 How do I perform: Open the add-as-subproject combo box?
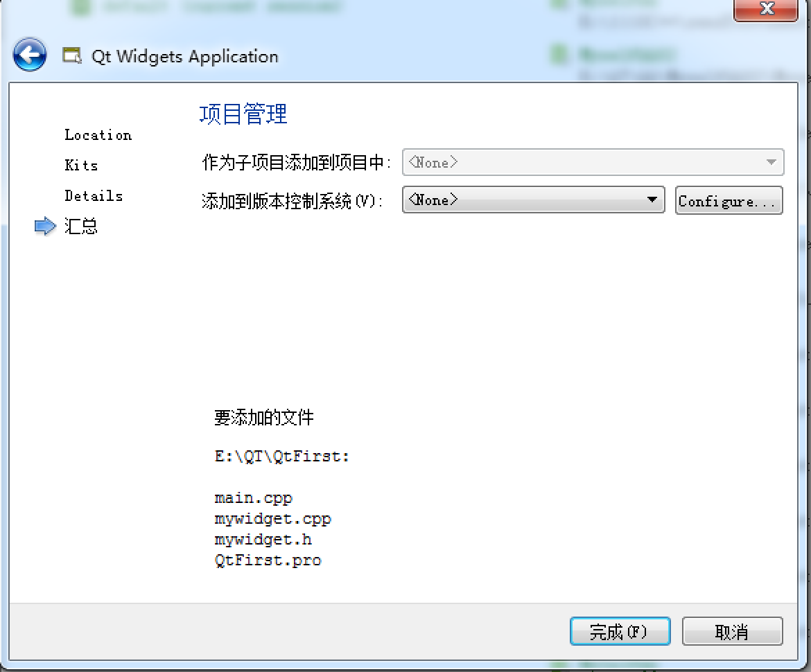point(593,162)
